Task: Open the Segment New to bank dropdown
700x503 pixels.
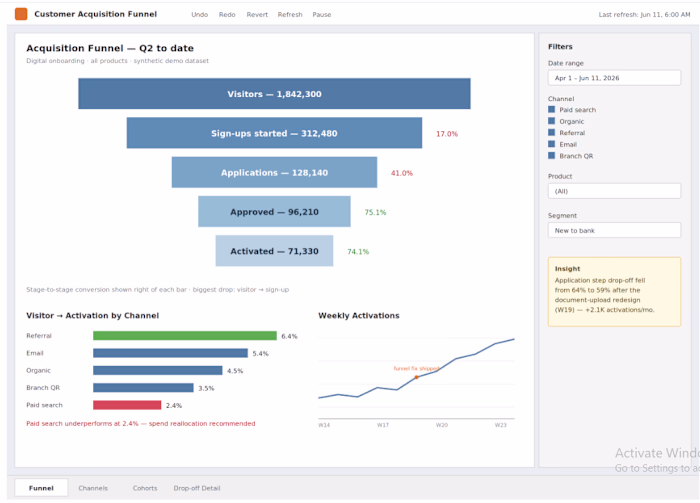Action: [x=614, y=230]
